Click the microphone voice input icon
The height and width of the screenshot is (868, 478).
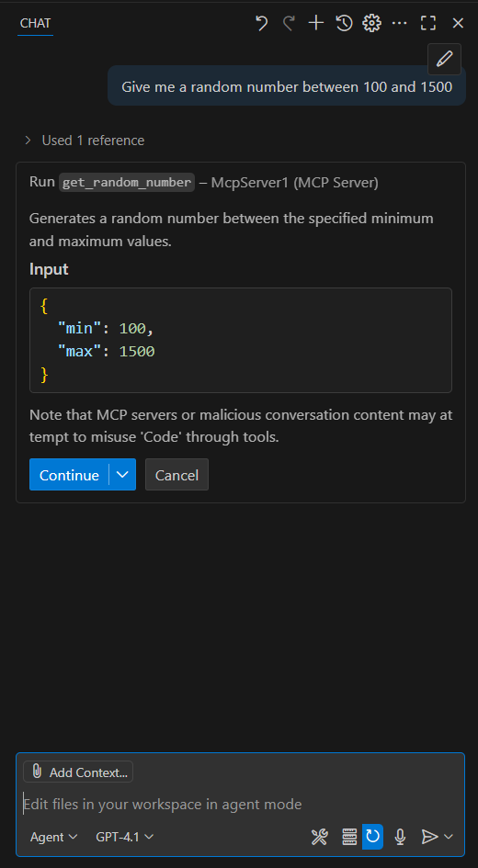pos(400,837)
